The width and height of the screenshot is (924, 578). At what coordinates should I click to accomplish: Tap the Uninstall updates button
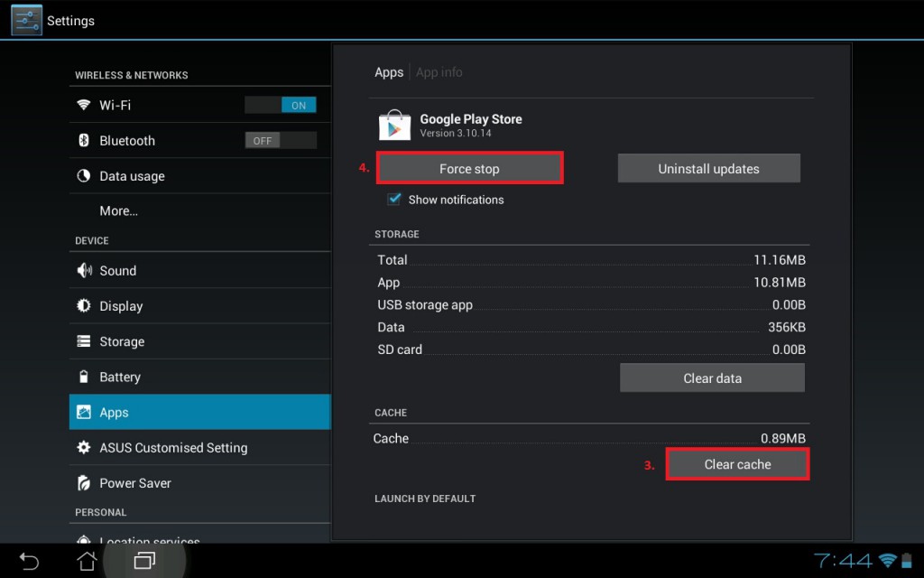pyautogui.click(x=709, y=168)
